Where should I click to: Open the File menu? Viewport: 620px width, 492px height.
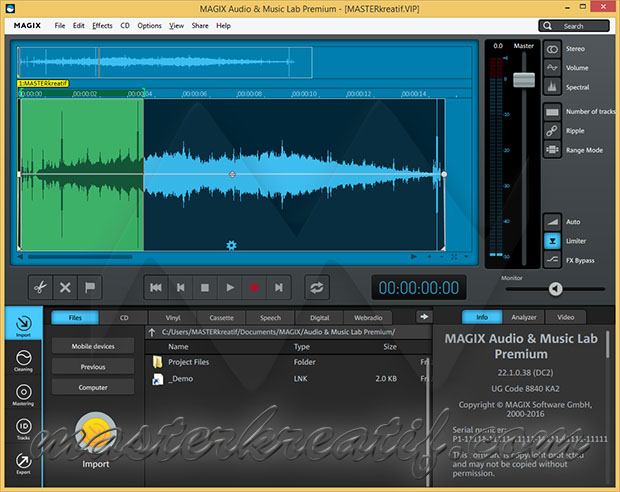click(60, 26)
